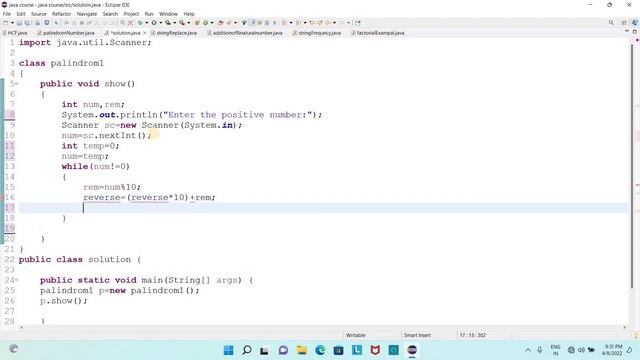Click the Open Perspective icon
This screenshot has width=640, height=360.
point(624,23)
